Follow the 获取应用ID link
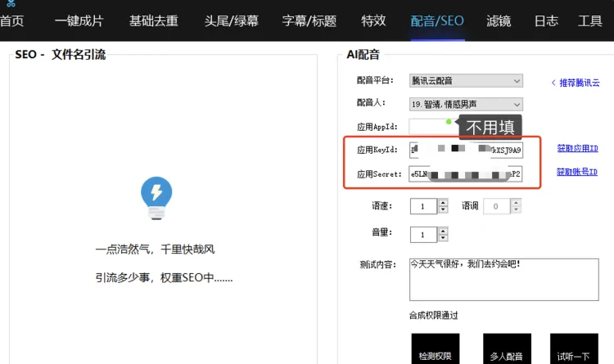 [x=578, y=148]
